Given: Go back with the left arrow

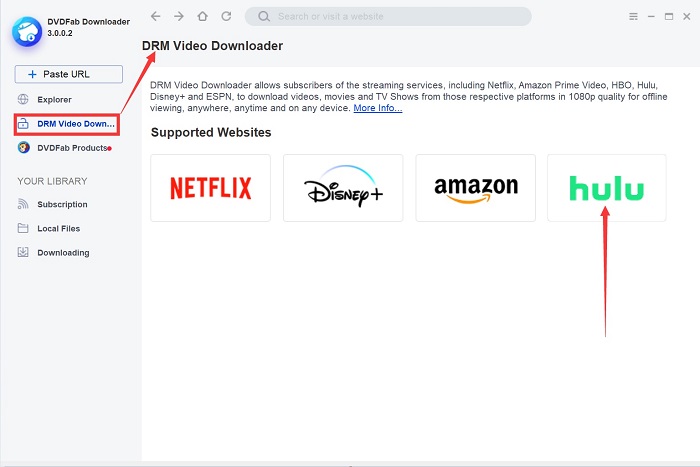Looking at the screenshot, I should 155,17.
